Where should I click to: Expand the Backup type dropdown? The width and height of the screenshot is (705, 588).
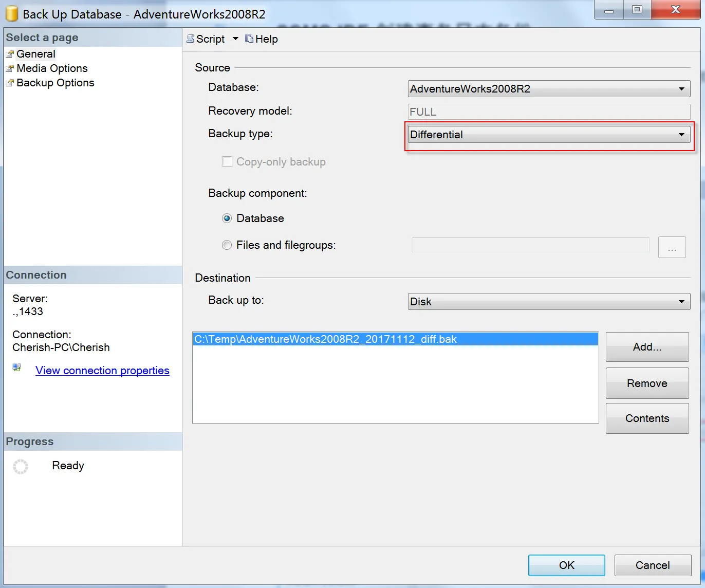[x=681, y=135]
